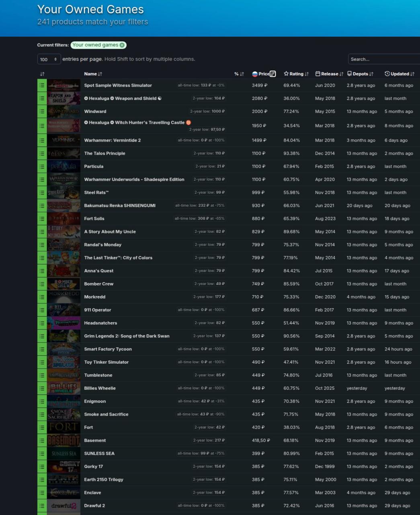Click the green list icon for Morkredd

tap(42, 297)
